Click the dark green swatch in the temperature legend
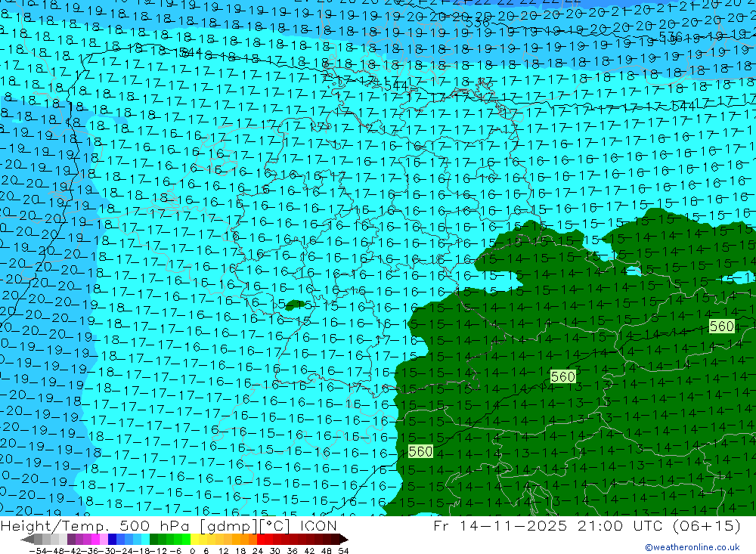Image resolution: width=756 pixels, height=554 pixels. tap(153, 539)
